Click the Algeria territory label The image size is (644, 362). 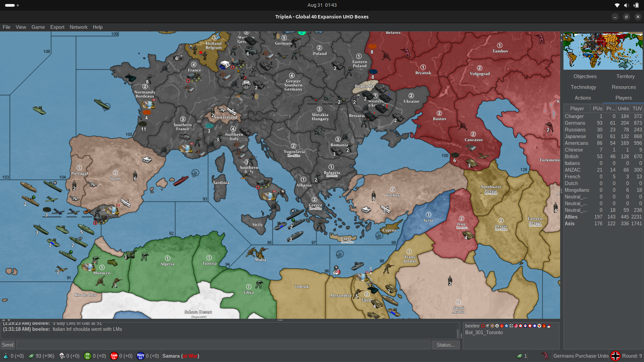point(167,264)
